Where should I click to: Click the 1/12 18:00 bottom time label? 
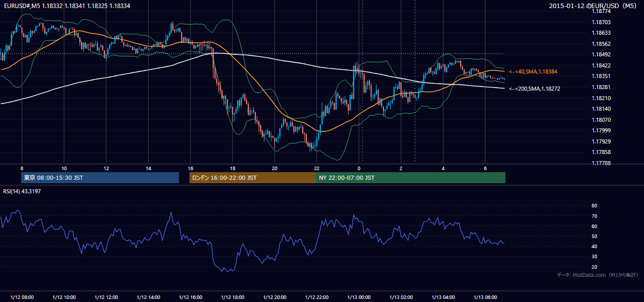232,297
